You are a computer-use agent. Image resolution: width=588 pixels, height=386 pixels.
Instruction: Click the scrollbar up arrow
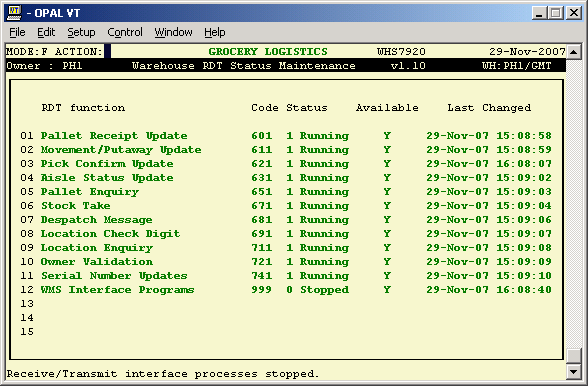click(x=574, y=51)
